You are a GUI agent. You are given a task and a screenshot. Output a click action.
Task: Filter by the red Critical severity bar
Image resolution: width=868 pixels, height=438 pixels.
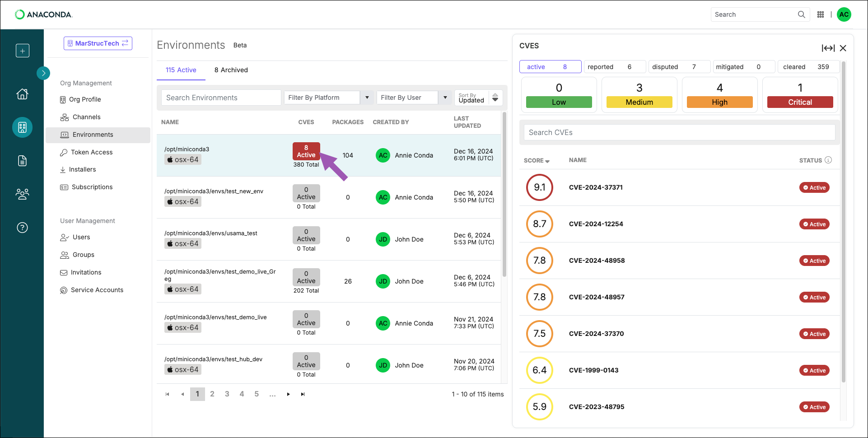tap(800, 102)
